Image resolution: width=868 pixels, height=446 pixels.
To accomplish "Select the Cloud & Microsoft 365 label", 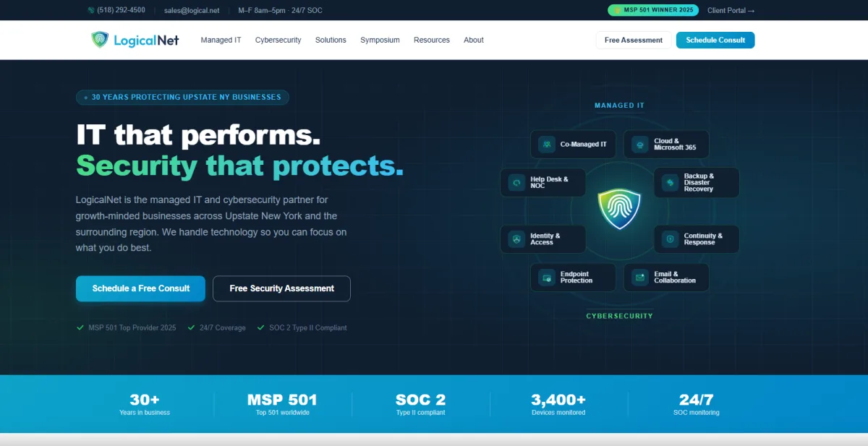I will coord(675,144).
